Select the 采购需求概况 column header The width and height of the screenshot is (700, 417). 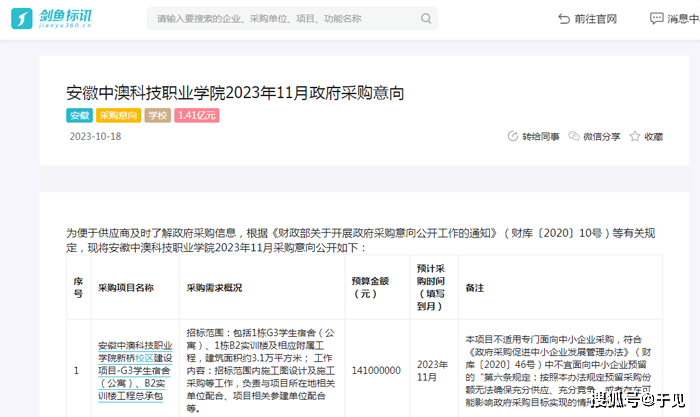coord(214,288)
